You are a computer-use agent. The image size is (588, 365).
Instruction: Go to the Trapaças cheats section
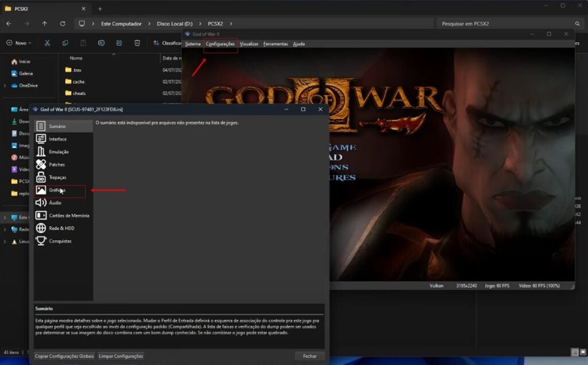[x=63, y=177]
